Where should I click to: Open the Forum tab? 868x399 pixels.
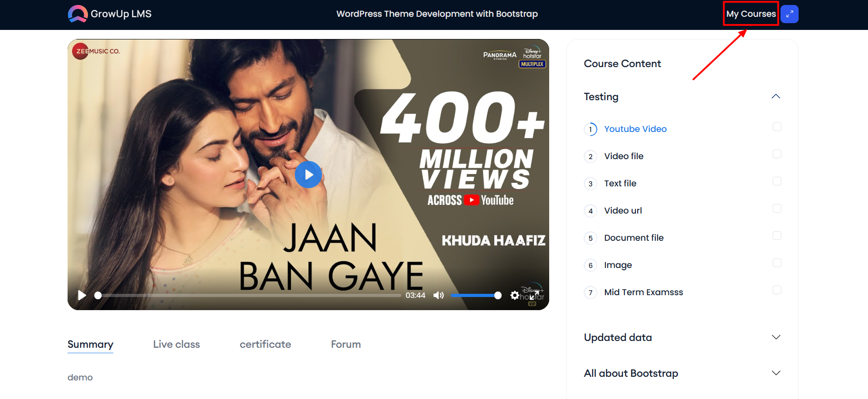(346, 344)
